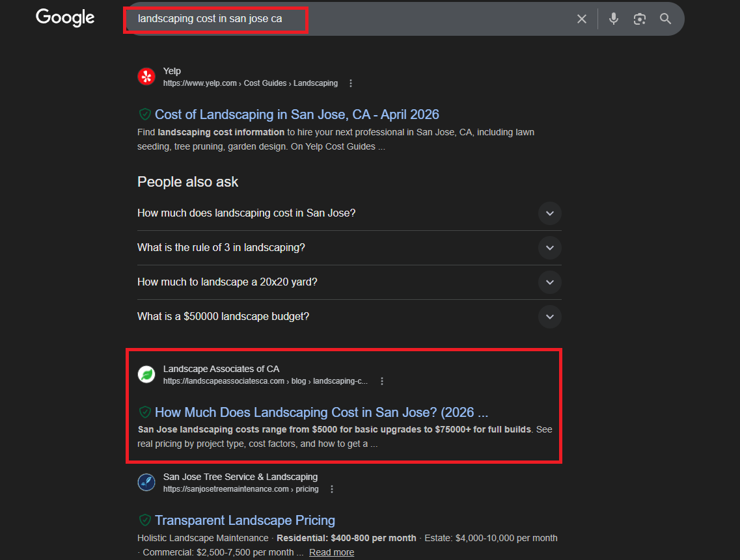Viewport: 740px width, 560px height.
Task: Click San Jose Tree Service & Landscaping name
Action: click(240, 477)
